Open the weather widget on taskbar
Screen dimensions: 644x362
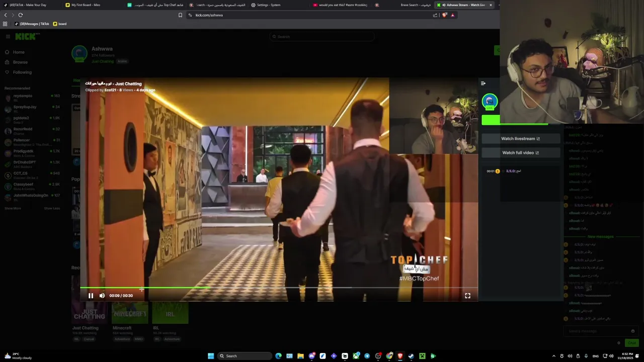(x=18, y=356)
